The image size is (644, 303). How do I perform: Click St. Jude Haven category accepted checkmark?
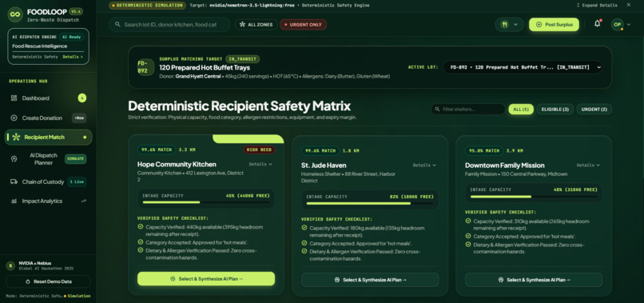(304, 243)
